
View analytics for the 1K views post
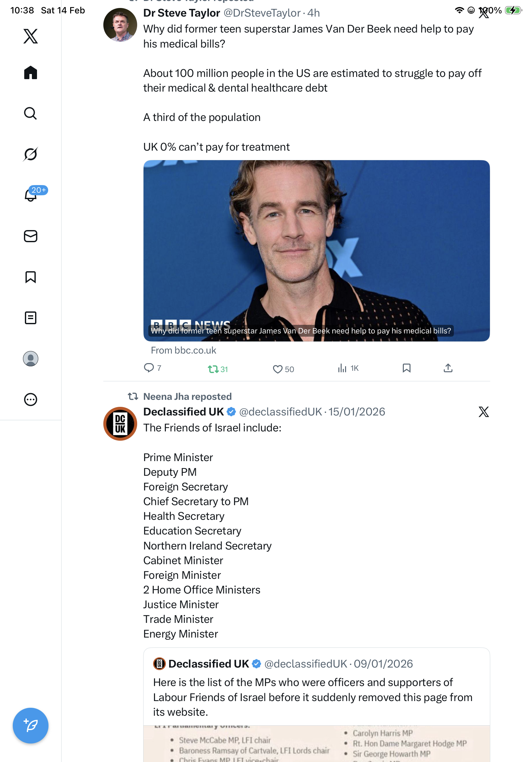[x=348, y=368]
